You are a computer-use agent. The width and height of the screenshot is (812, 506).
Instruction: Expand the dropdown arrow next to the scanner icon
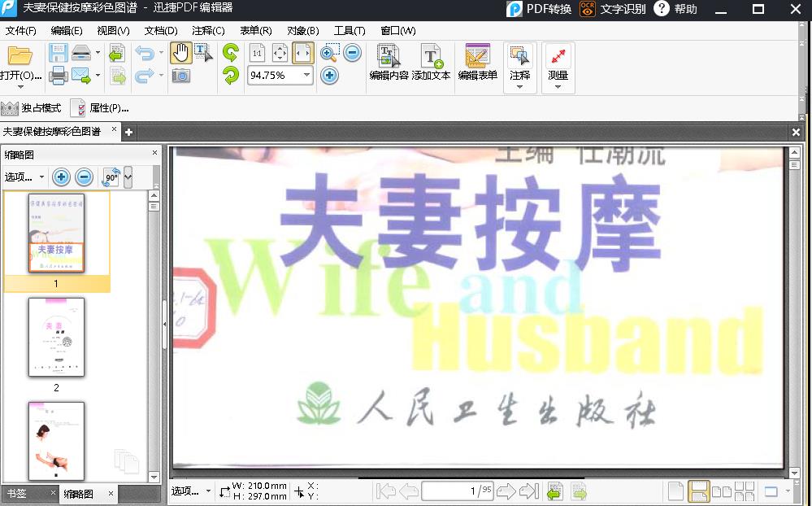pos(98,52)
